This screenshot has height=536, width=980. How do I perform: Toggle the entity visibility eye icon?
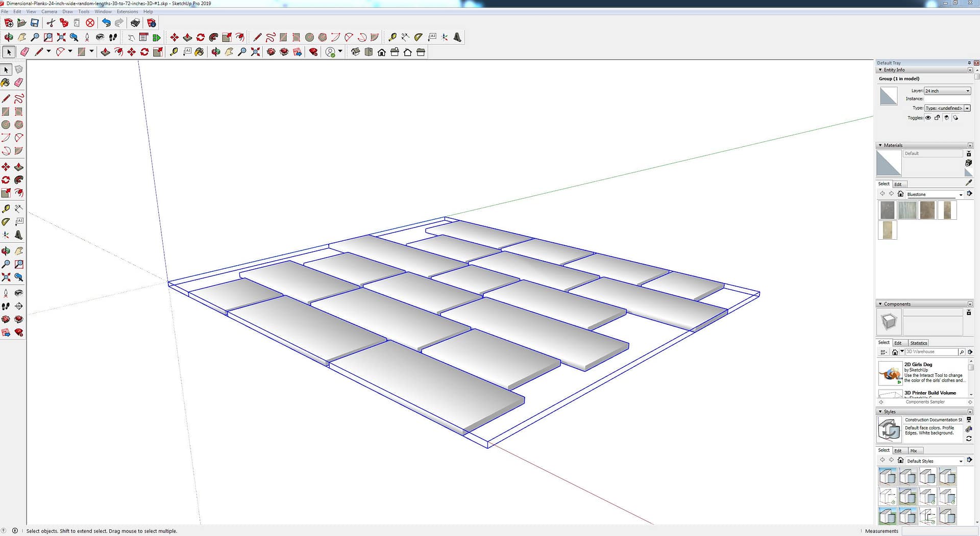click(928, 118)
